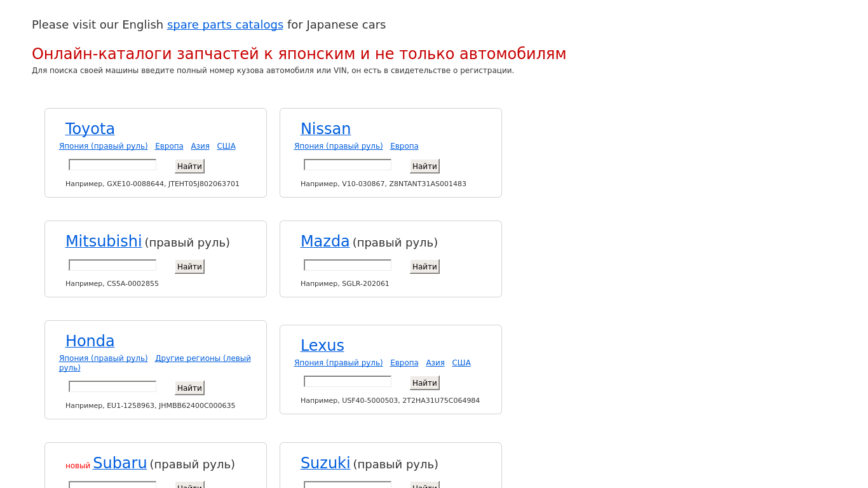This screenshot has width=868, height=488.
Task: Click Найти button in Nissan card
Action: [424, 166]
